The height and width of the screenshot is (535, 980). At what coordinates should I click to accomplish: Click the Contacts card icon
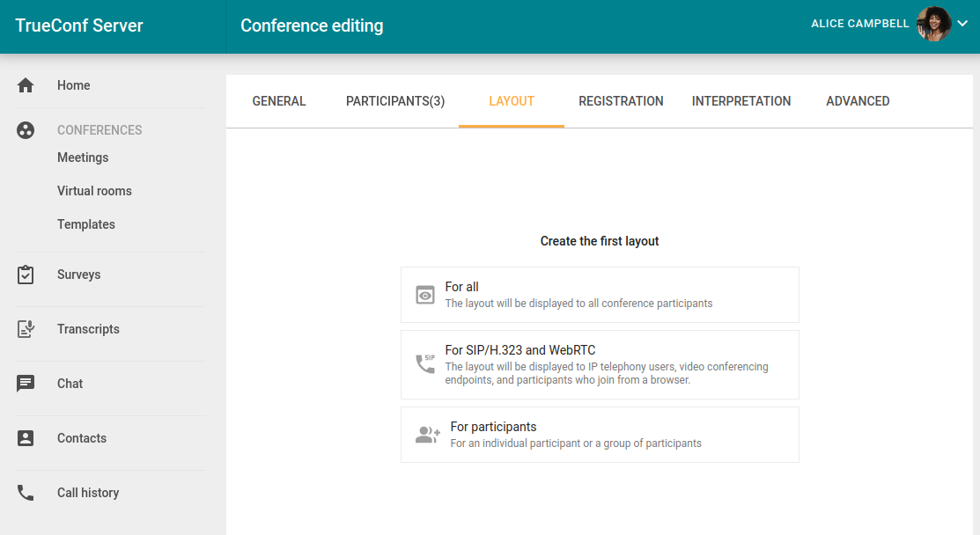click(x=26, y=438)
